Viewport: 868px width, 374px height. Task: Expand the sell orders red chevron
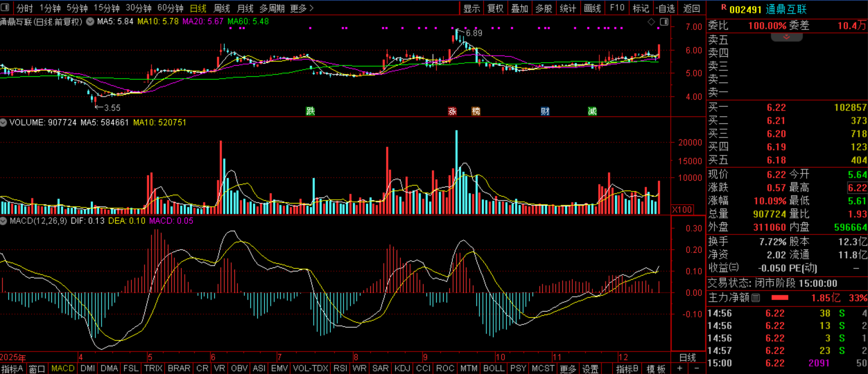click(x=787, y=37)
